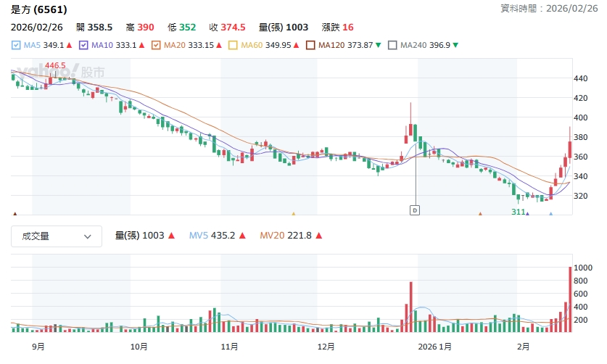Disable the MA20 moving average checkbox
Screen dimensions: 607x364
[156, 45]
